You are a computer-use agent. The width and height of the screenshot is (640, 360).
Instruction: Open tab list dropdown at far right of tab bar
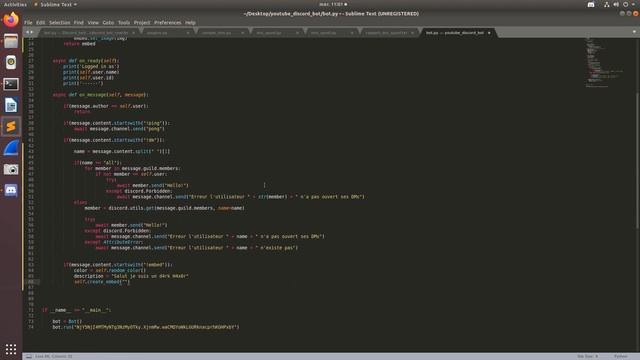pos(634,32)
